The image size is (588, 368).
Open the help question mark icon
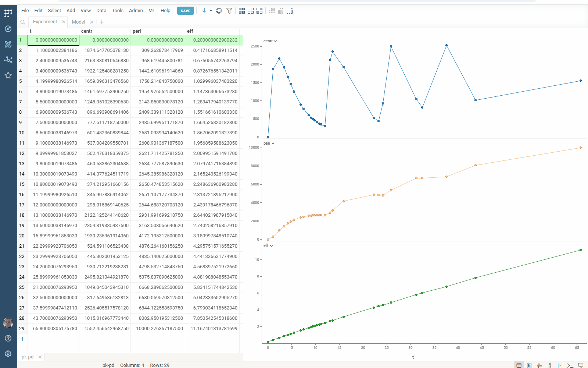8,338
